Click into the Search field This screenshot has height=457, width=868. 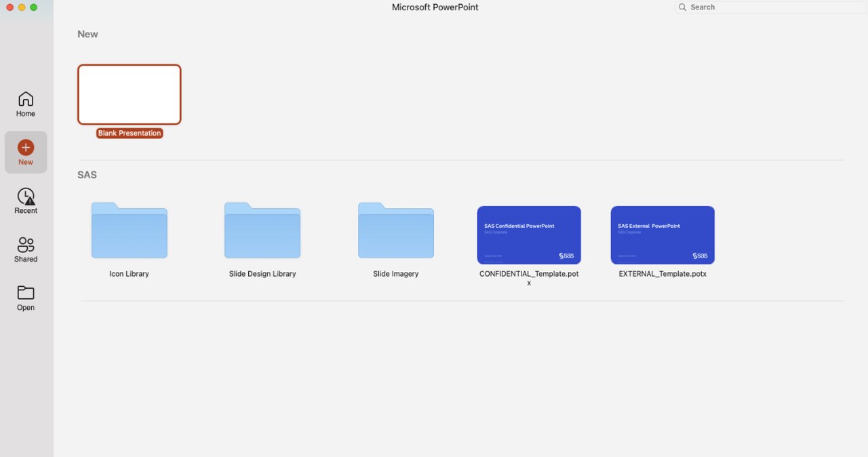tap(771, 7)
